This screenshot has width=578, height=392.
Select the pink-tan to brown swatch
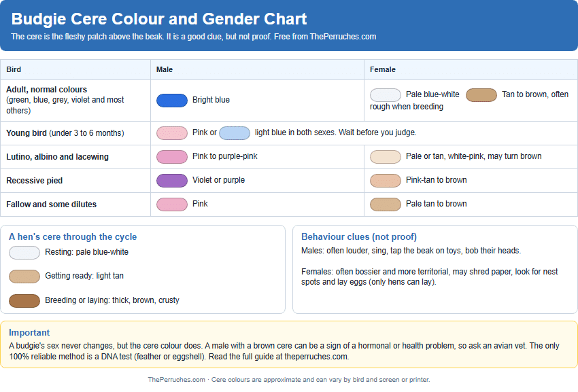(x=385, y=181)
